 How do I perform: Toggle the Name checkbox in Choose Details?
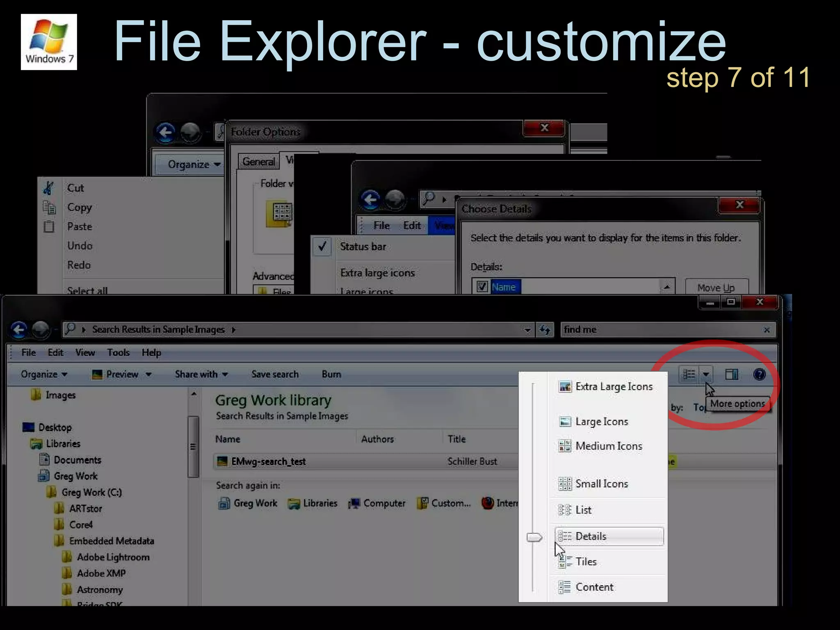482,287
